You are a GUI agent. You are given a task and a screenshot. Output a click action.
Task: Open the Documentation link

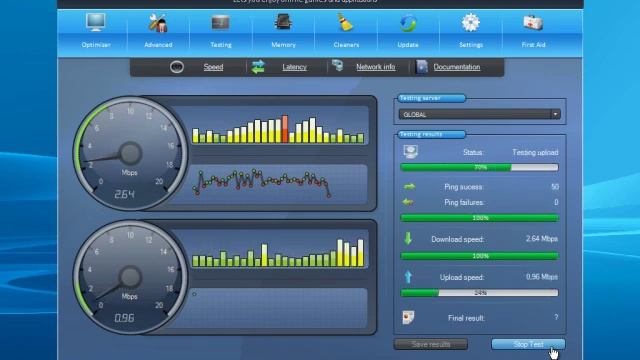point(457,67)
